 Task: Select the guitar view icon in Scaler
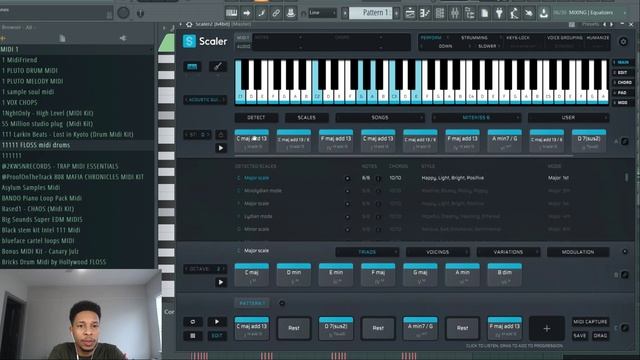point(218,67)
